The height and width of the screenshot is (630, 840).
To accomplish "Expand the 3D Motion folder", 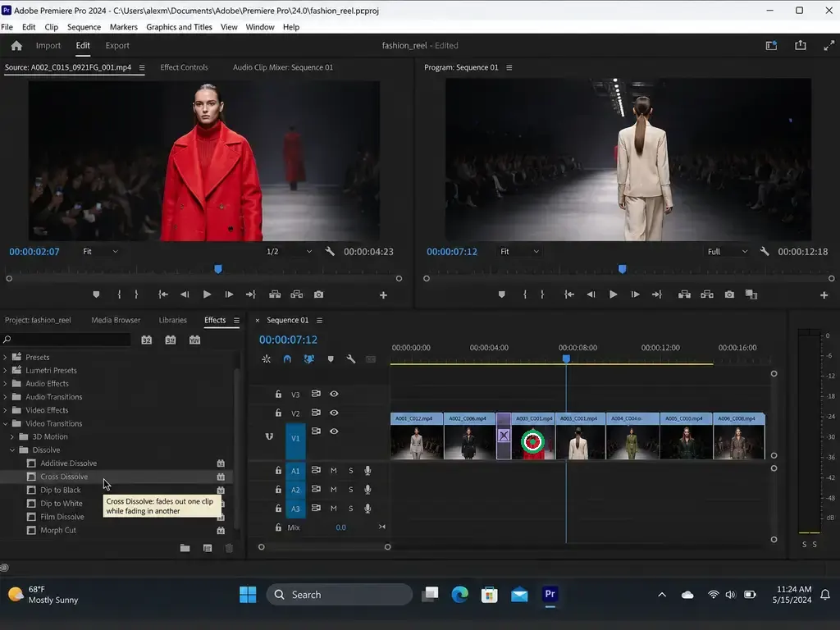I will tap(12, 436).
